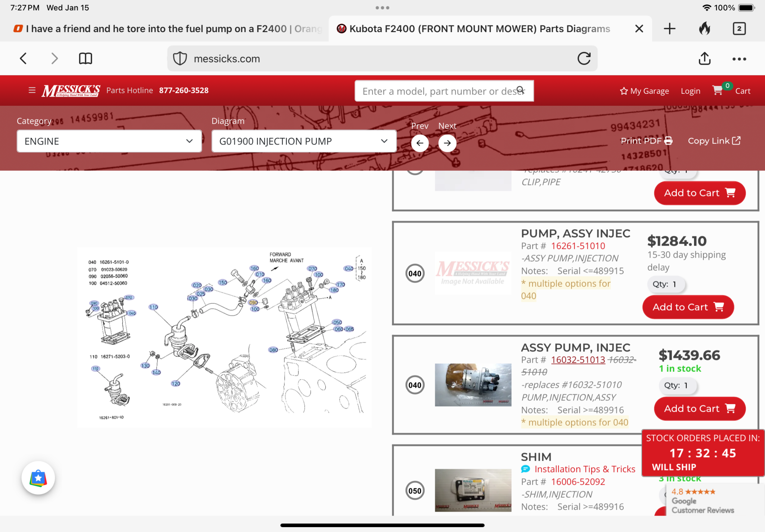
Task: Go forward with the browser forward arrow
Action: coord(55,58)
